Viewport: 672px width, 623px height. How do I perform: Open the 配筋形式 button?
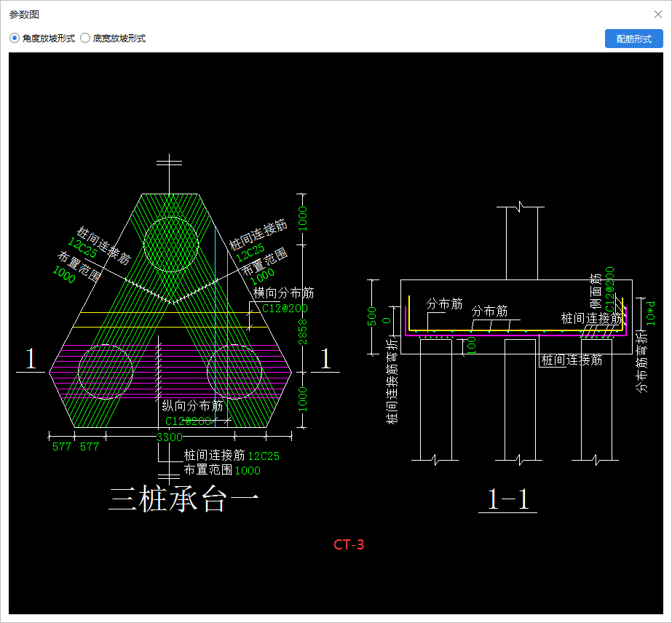click(x=634, y=39)
